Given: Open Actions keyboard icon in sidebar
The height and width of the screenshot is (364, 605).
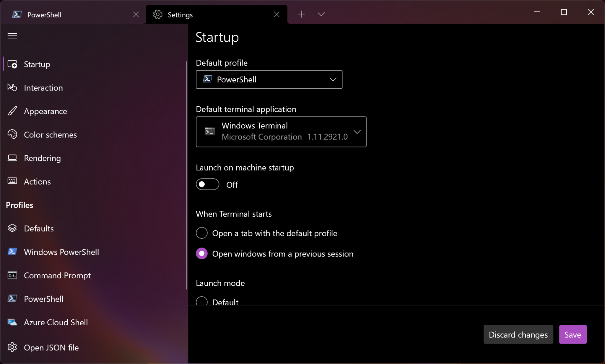Looking at the screenshot, I should point(12,181).
